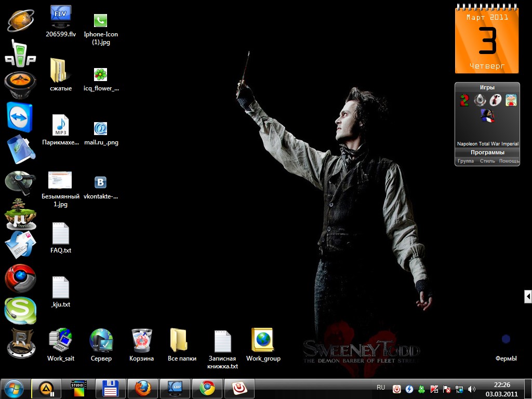532x399 pixels.
Task: Open the Skype desktop shortcut
Action: [x=20, y=310]
